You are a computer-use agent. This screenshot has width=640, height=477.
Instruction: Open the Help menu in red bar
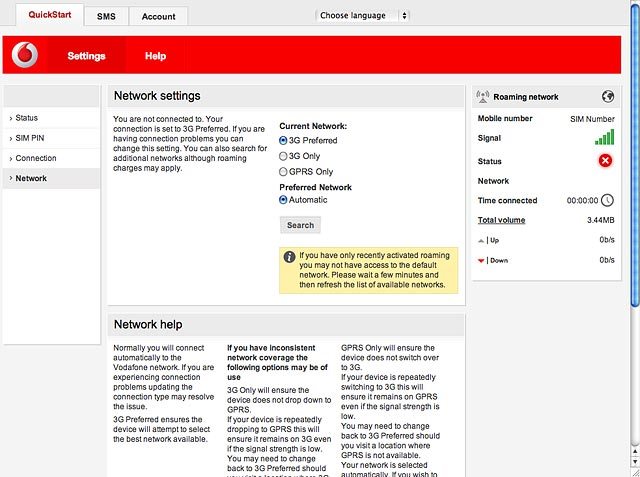point(156,55)
